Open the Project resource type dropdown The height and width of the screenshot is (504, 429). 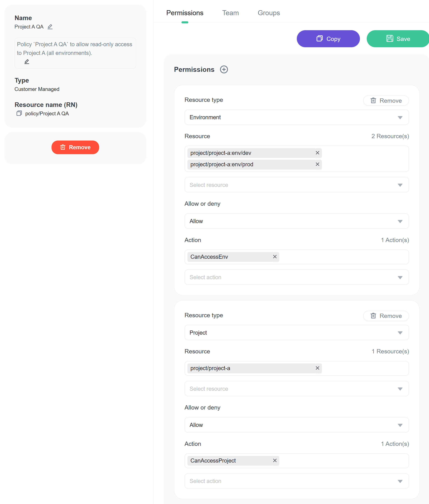tap(296, 333)
